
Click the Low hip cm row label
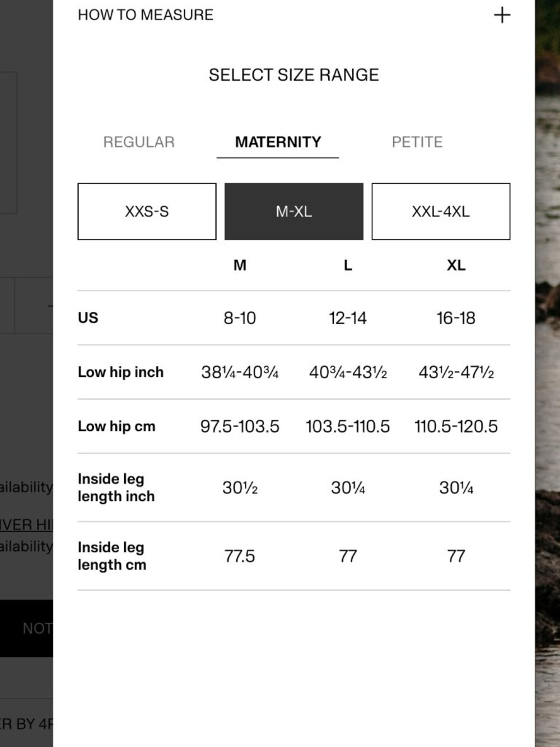click(116, 426)
